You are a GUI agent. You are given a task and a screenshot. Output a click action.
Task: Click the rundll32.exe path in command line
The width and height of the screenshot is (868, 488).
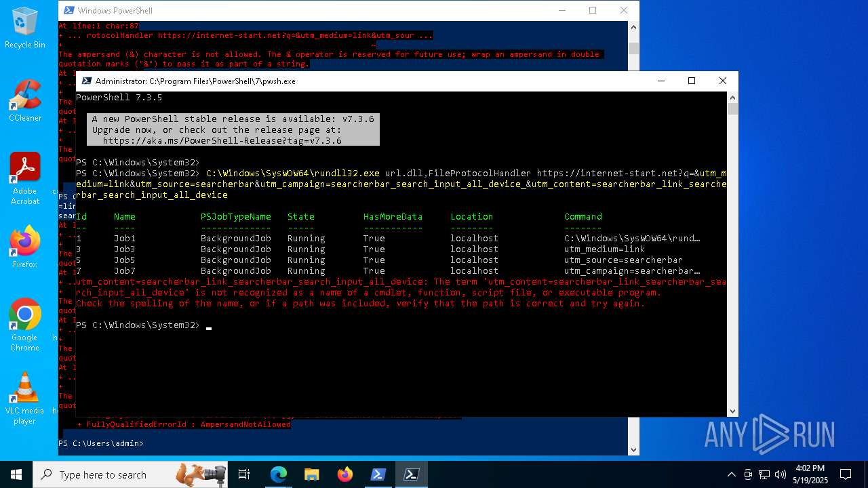293,174
